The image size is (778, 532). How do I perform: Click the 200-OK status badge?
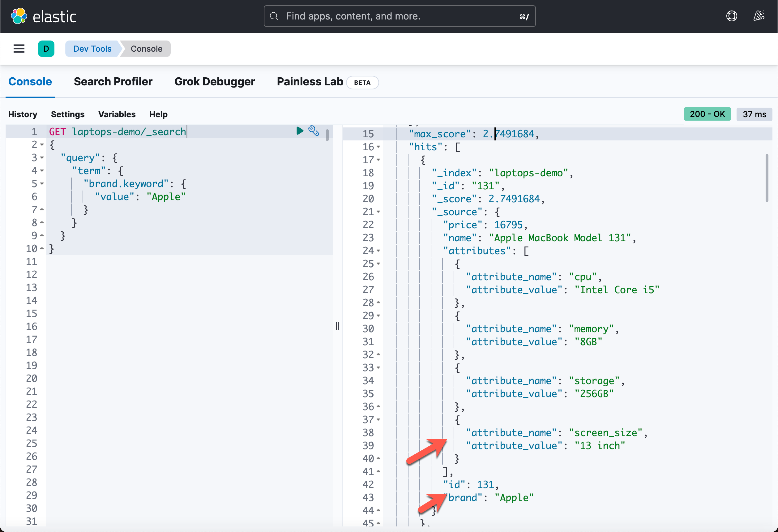[707, 114]
